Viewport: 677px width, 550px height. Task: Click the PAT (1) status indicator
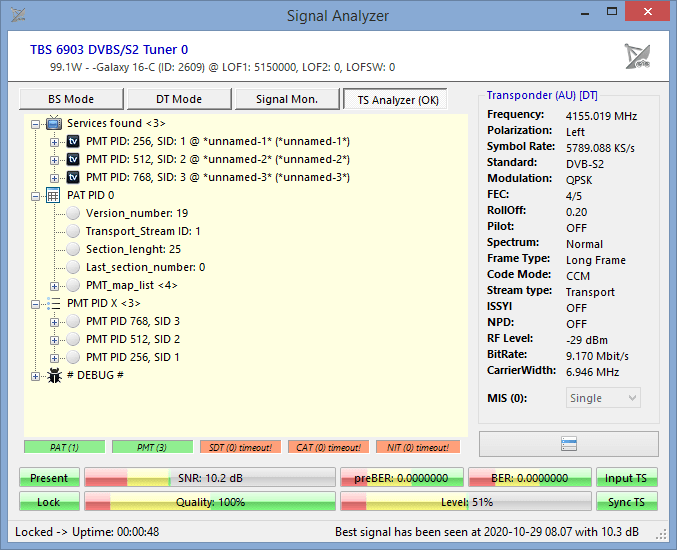point(64,447)
